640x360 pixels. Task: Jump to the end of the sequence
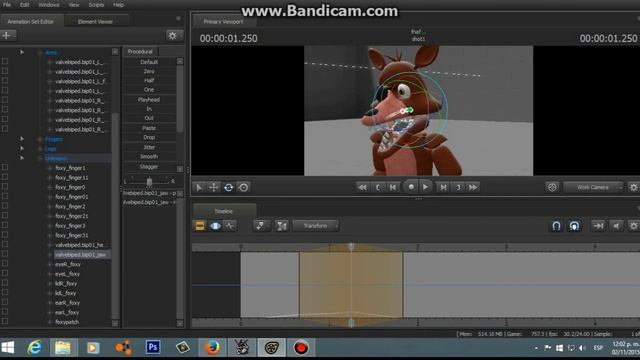(x=473, y=187)
